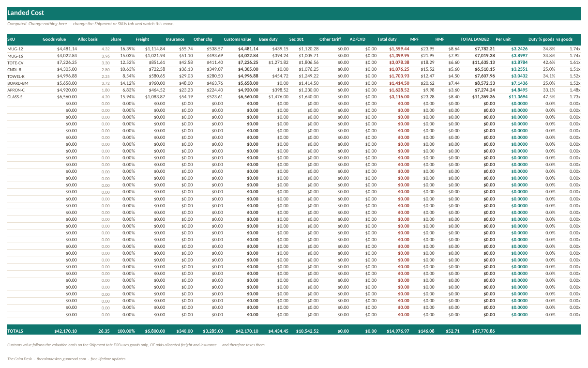Select BOARD-BM alloc basis 3.72
Image resolution: width=588 pixels, height=368 pixels.
point(106,83)
